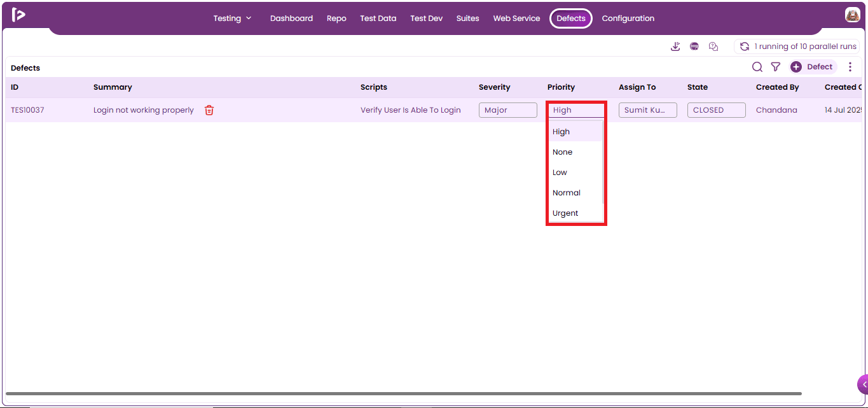Click the horizontal scrollbar at the bottom
This screenshot has height=408, width=868.
pos(404,394)
